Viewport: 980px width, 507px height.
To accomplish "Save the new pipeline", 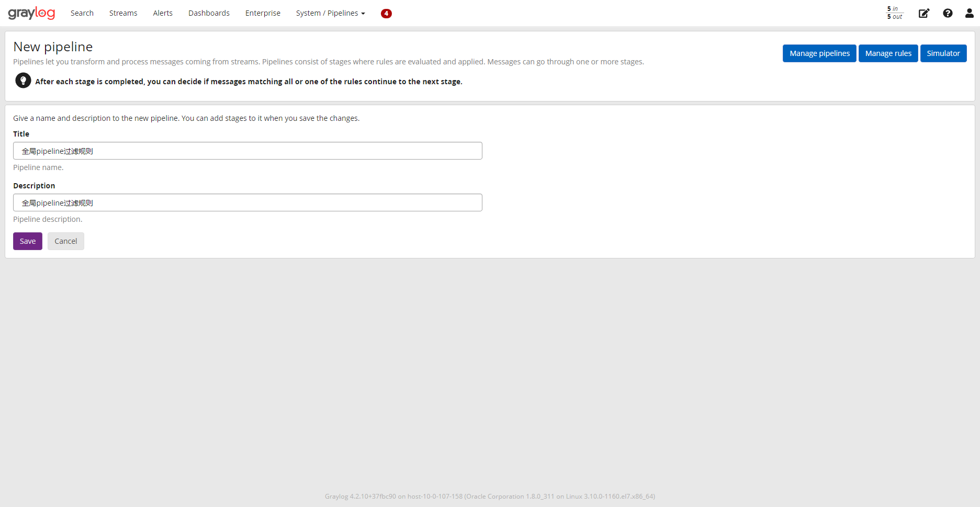I will tap(27, 241).
